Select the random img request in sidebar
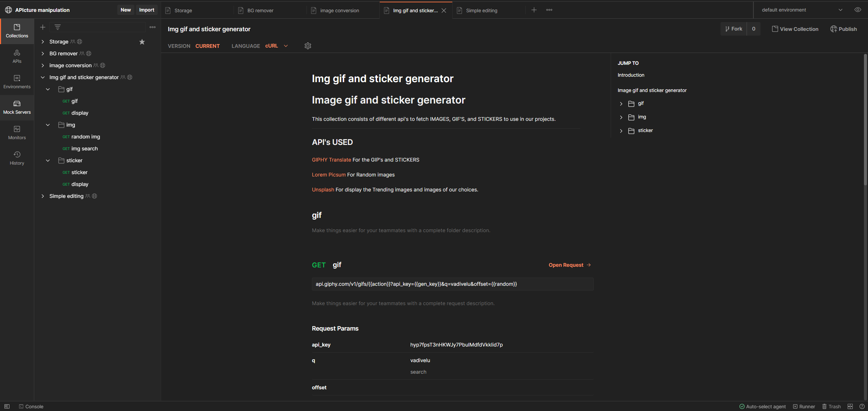 [85, 137]
